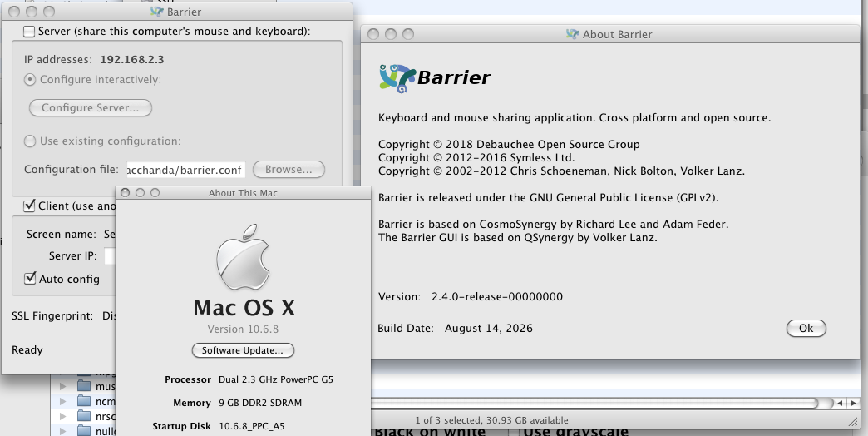
Task: Enable the Server mode checkbox
Action: tap(29, 32)
